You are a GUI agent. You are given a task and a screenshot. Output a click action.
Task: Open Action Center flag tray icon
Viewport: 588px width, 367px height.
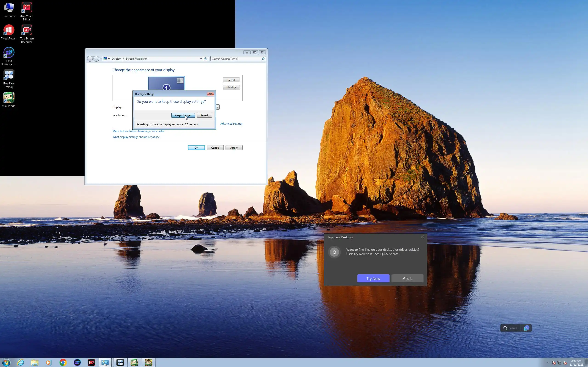[554, 363]
